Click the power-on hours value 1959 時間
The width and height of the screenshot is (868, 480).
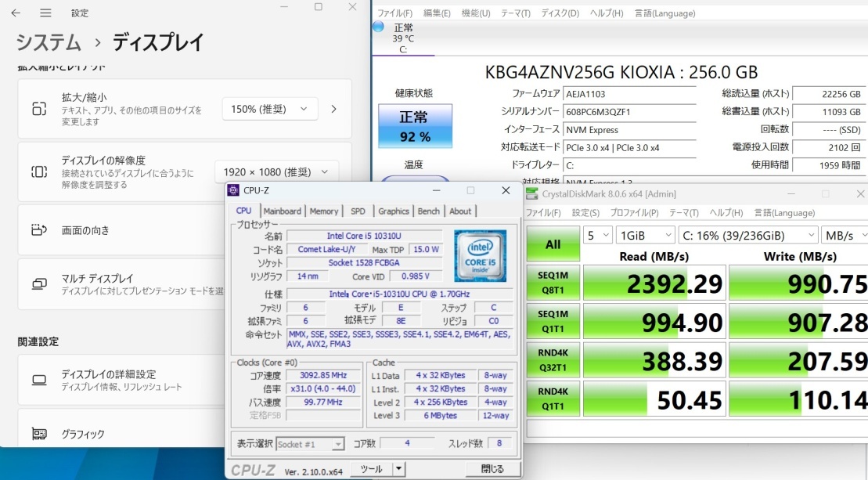828,165
